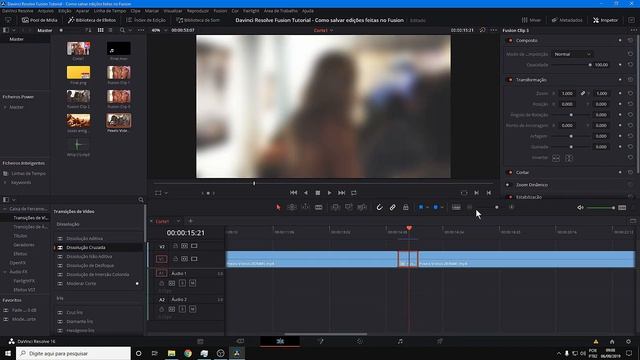Open media pool search
640x360 pixels.
pos(122,30)
